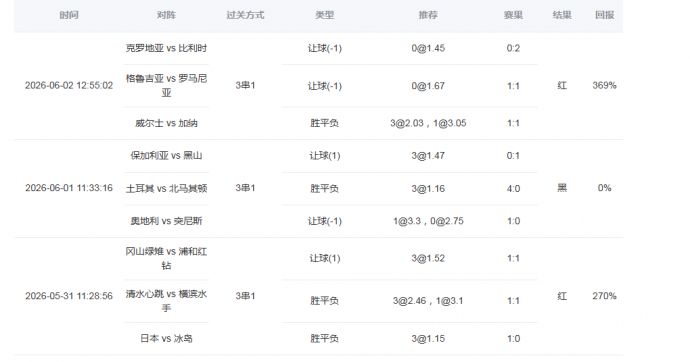The height and width of the screenshot is (362, 690).
Task: Click the 270% return value
Action: (604, 296)
